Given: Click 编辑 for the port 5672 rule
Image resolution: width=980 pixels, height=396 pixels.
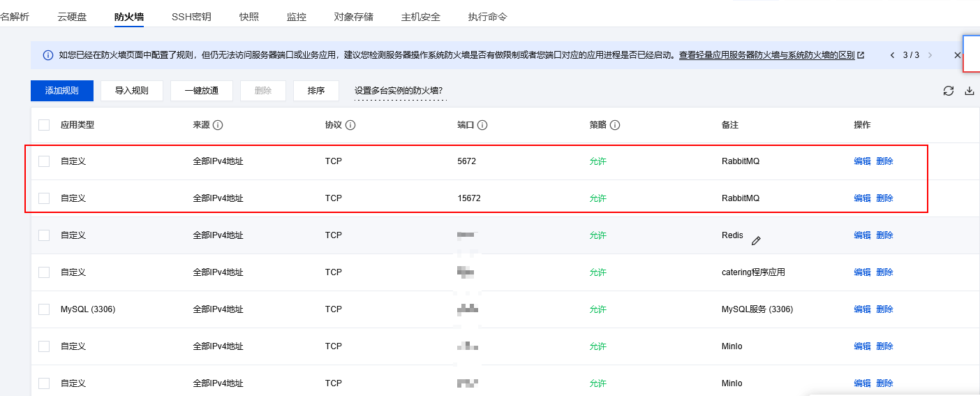Looking at the screenshot, I should point(862,161).
